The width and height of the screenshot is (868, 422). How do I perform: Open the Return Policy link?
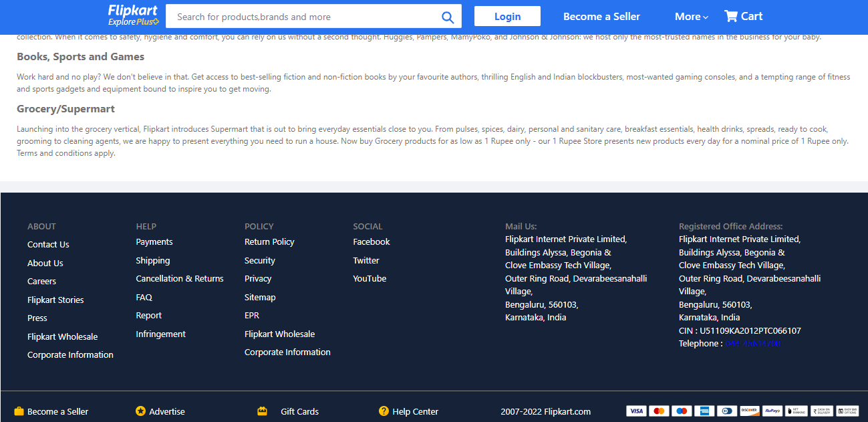pos(269,242)
